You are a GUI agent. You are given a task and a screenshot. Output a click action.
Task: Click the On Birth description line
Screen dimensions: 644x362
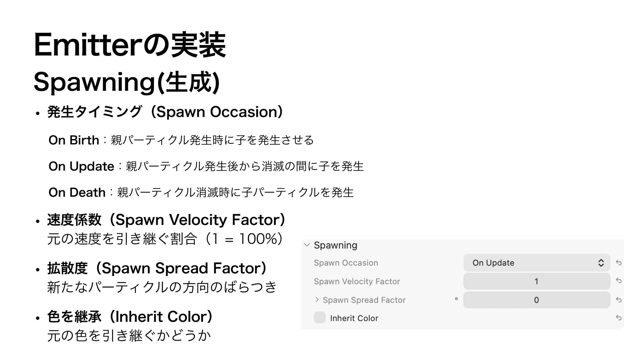coord(181,140)
